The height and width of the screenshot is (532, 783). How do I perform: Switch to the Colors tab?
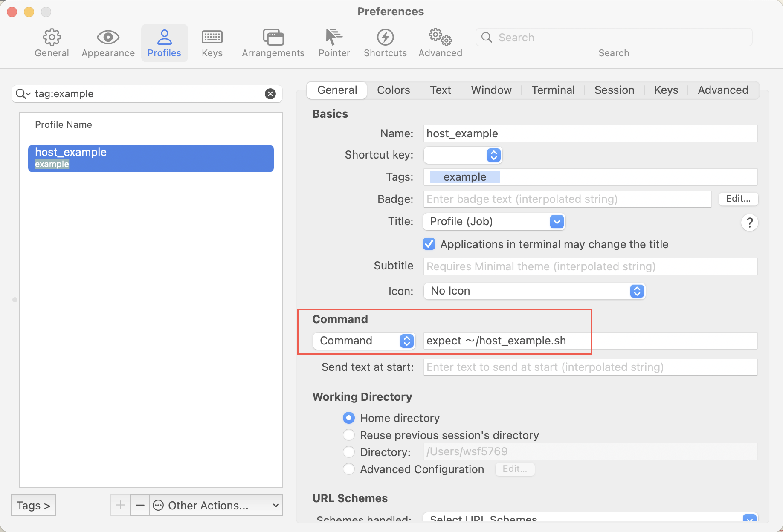pos(393,90)
